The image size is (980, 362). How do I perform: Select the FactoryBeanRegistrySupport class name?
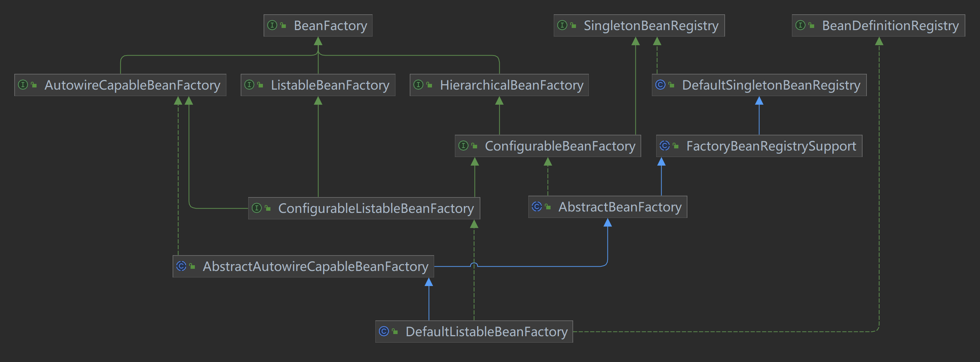point(771,146)
